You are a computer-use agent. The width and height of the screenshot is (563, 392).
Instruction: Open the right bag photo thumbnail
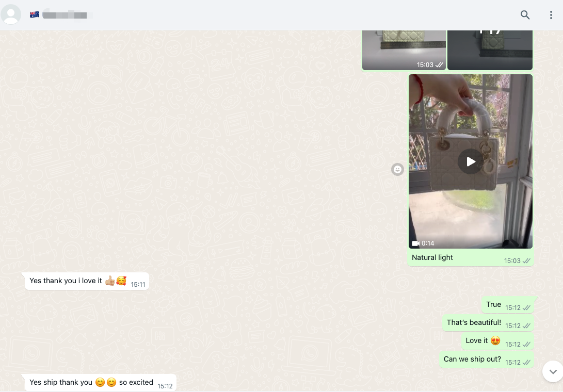490,50
